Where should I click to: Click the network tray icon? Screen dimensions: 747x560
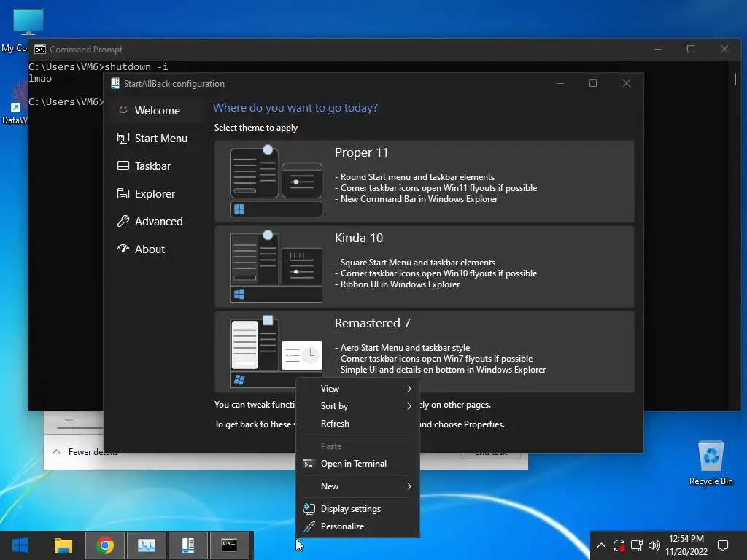point(636,545)
